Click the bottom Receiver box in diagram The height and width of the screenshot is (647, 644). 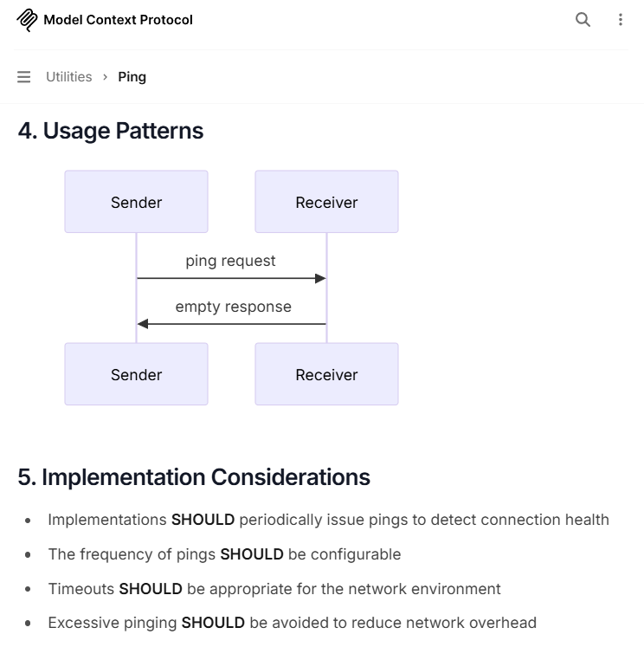coord(326,374)
